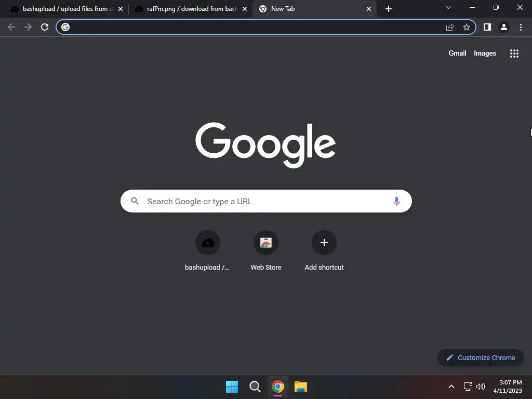The height and width of the screenshot is (399, 532).
Task: Close the rafPm.png tab
Action: point(245,9)
